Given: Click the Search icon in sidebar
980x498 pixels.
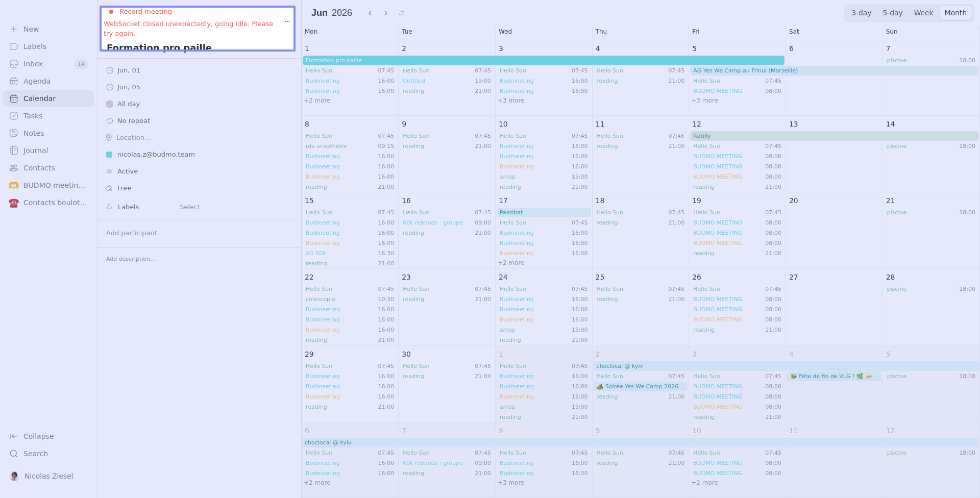Looking at the screenshot, I should [14, 454].
